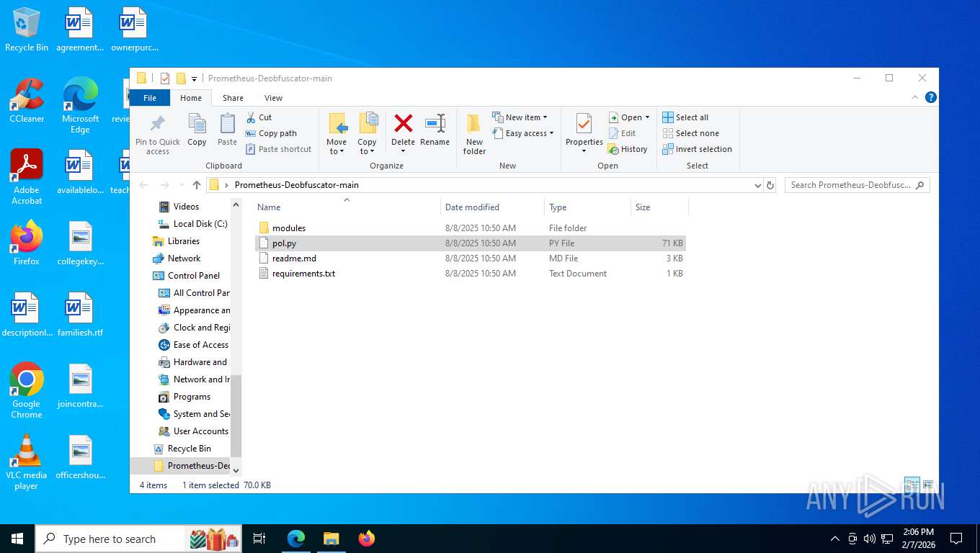Open the Windows Start menu
The image size is (980, 553).
click(x=17, y=539)
